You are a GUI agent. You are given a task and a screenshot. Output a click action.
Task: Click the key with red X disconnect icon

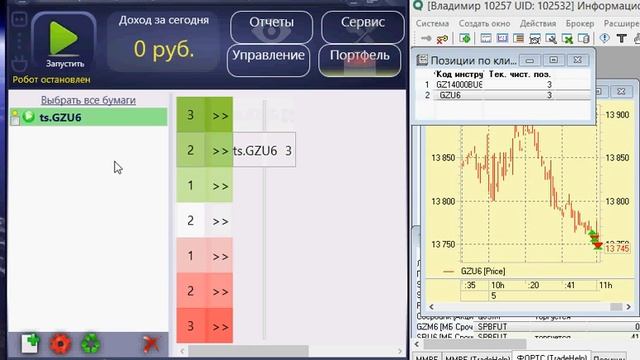pos(442,39)
